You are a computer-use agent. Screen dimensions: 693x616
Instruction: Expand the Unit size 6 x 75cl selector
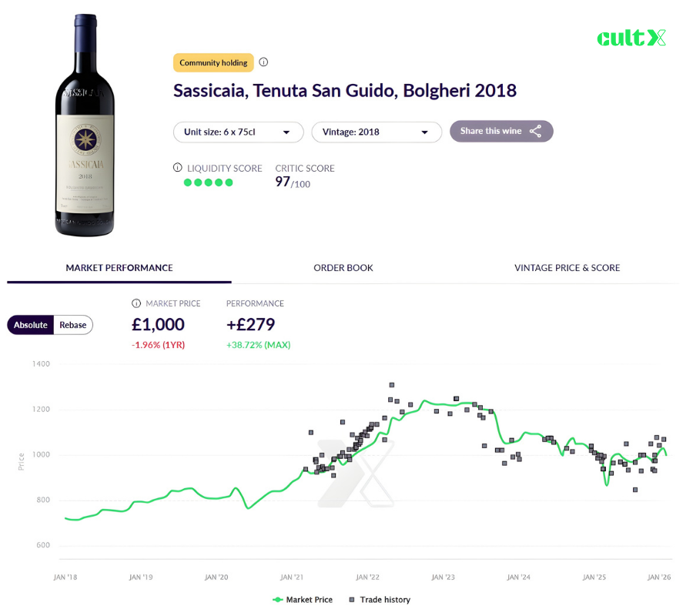tap(238, 132)
